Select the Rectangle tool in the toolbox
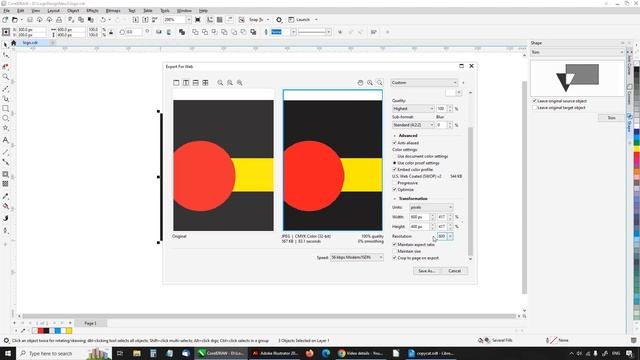 5,109
